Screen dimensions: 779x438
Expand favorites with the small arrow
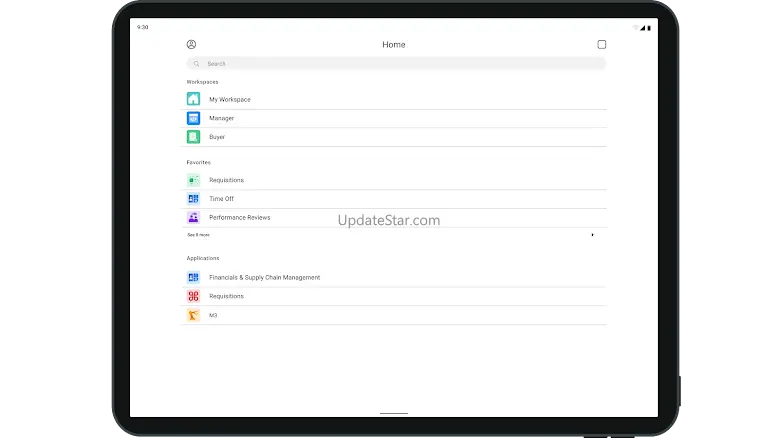(592, 235)
